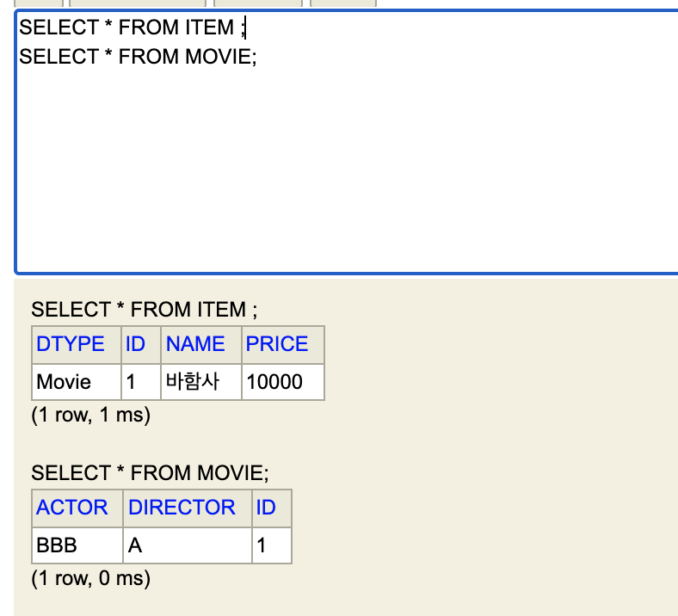The height and width of the screenshot is (616, 678).
Task: Click the 바함사 cell in NAME column
Action: [x=193, y=382]
